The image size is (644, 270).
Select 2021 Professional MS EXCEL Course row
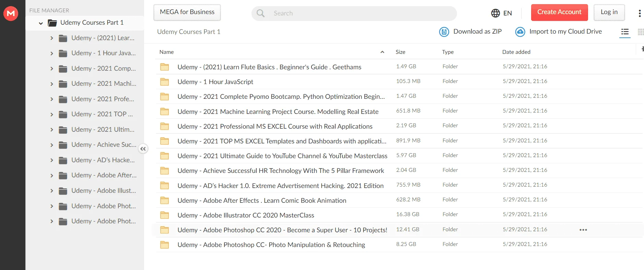pos(275,126)
